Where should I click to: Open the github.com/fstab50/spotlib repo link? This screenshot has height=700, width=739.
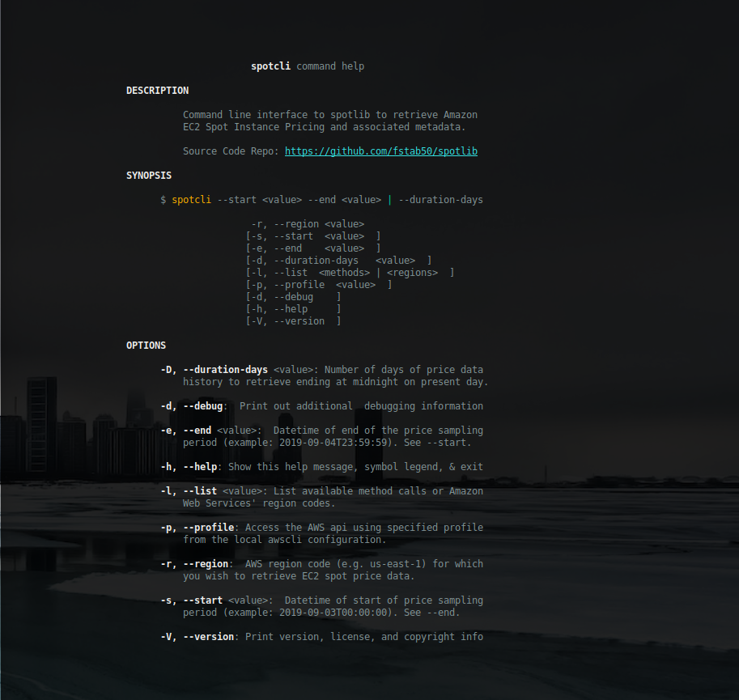tap(380, 151)
